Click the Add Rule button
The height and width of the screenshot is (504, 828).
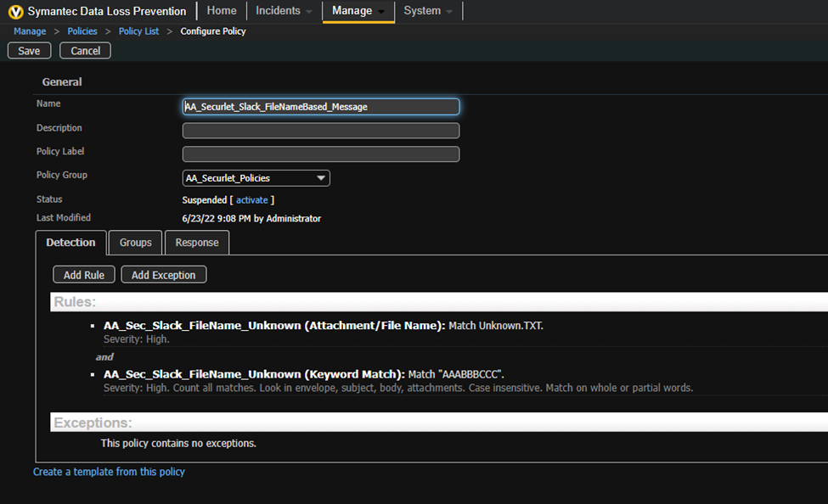(x=83, y=275)
